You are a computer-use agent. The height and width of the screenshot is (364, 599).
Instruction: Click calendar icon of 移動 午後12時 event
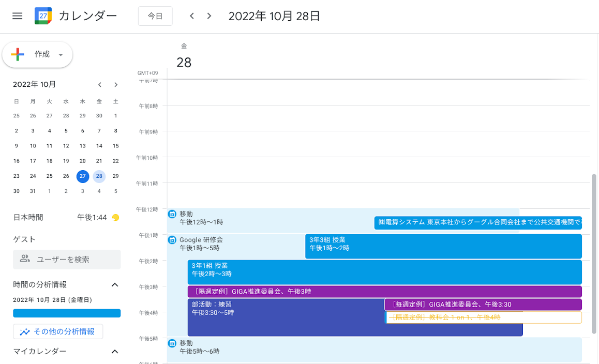tap(172, 214)
